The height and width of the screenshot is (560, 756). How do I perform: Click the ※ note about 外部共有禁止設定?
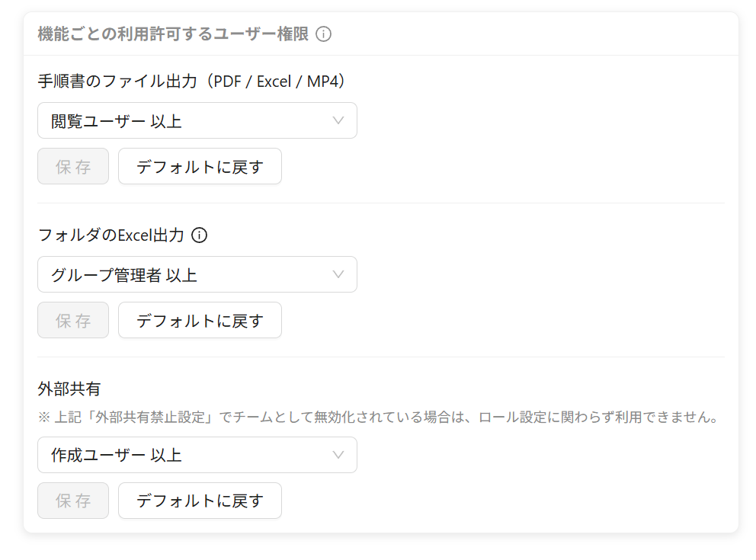pyautogui.click(x=380, y=417)
